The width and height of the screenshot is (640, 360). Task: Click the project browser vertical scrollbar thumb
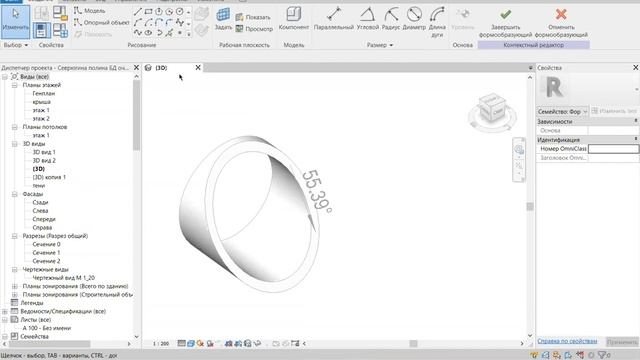tap(136, 115)
